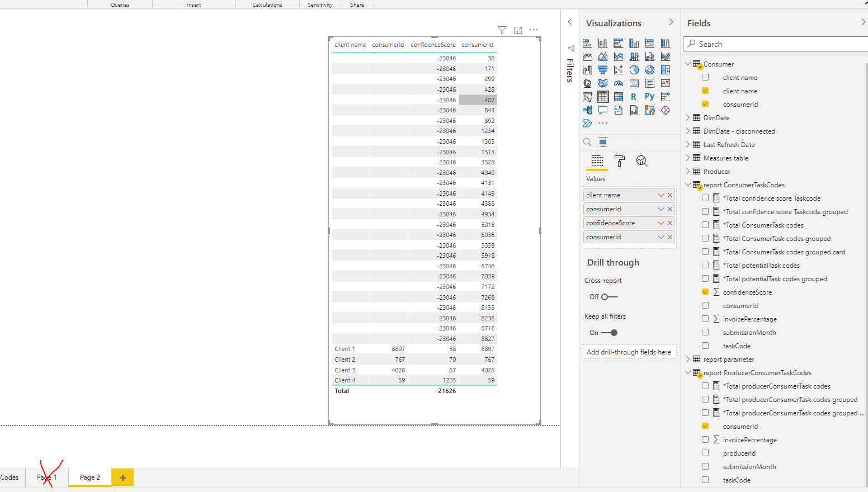Enter focus mode for the table visual

tap(518, 30)
